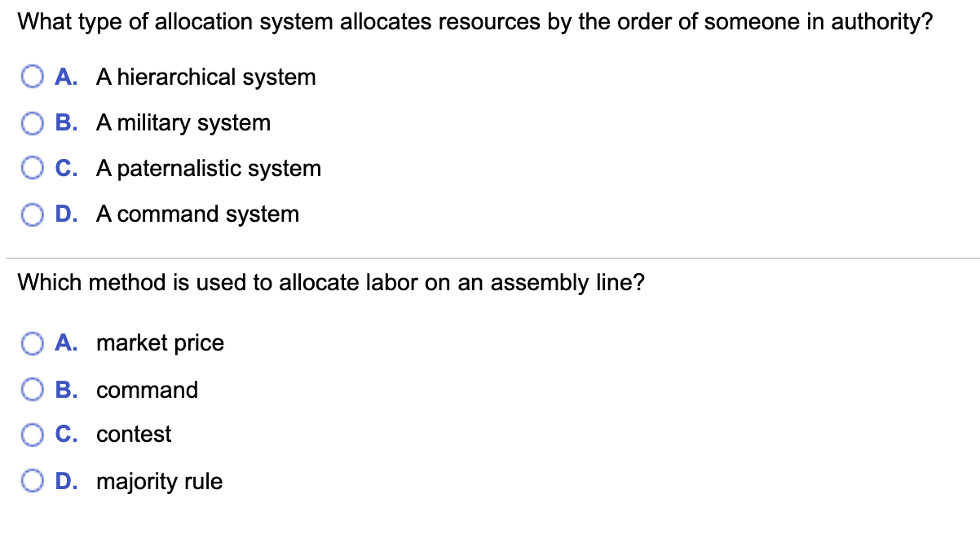Click the text 'A hierarchical system'
This screenshot has height=556, width=980.
205,77
